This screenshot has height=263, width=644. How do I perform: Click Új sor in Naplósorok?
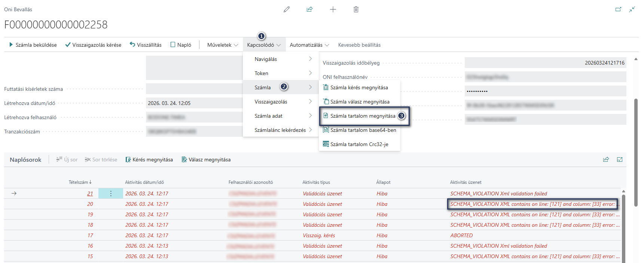[x=67, y=160]
